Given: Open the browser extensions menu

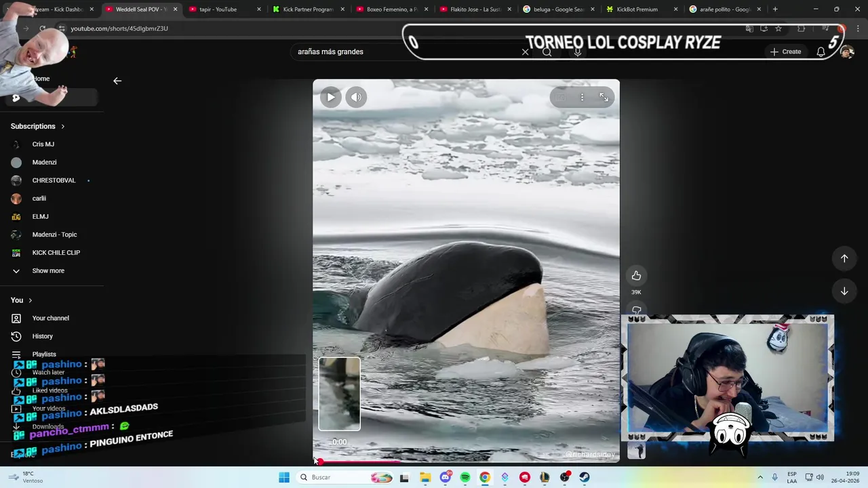Looking at the screenshot, I should 802,28.
